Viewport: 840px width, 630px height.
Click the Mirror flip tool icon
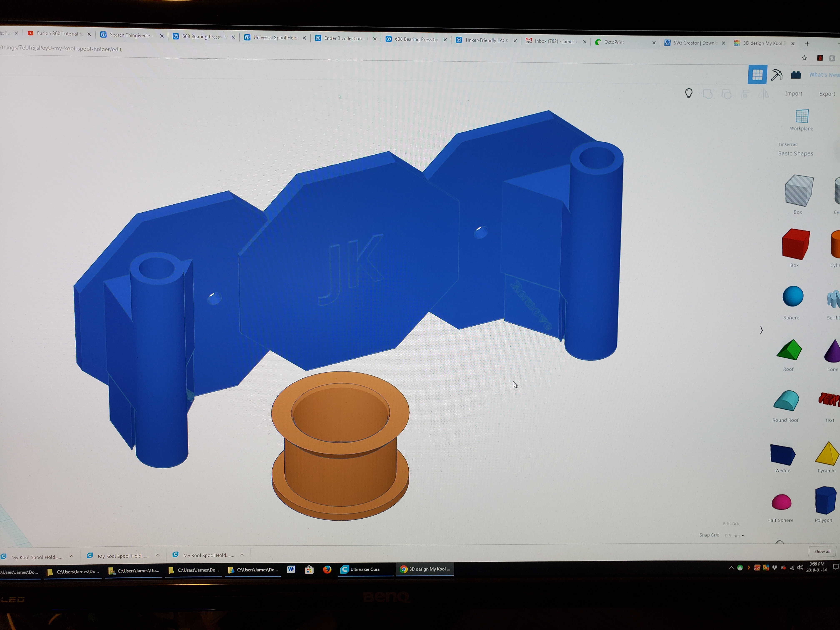point(764,94)
